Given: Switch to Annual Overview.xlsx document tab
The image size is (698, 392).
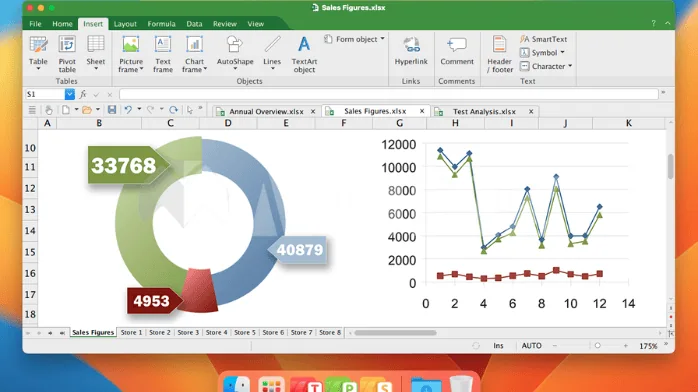Looking at the screenshot, I should click(266, 111).
